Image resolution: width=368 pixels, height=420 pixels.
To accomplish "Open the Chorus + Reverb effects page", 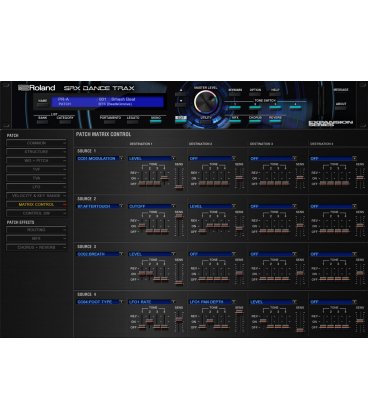I will pyautogui.click(x=36, y=248).
